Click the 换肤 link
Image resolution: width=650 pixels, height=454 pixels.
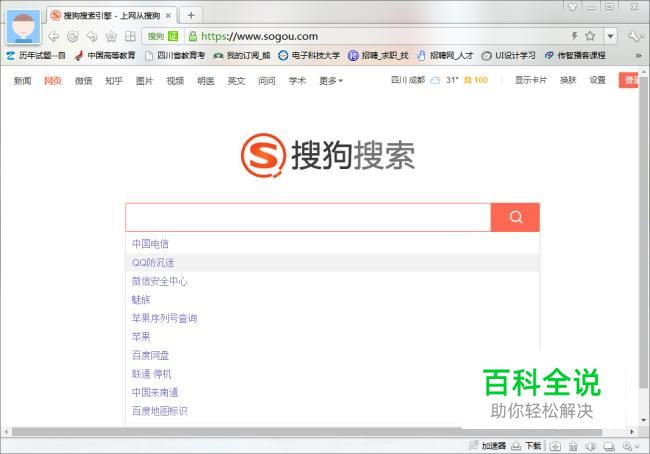coord(568,80)
